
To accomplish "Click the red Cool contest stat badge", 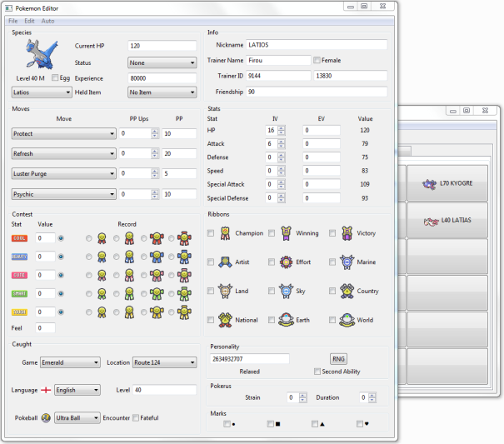I will pyautogui.click(x=20, y=238).
